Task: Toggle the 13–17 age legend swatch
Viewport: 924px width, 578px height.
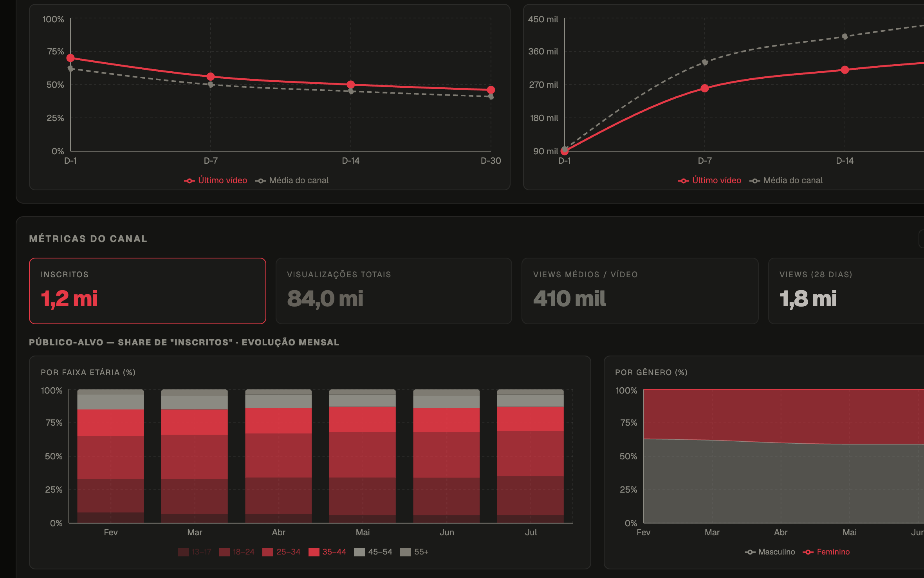Action: [195, 552]
